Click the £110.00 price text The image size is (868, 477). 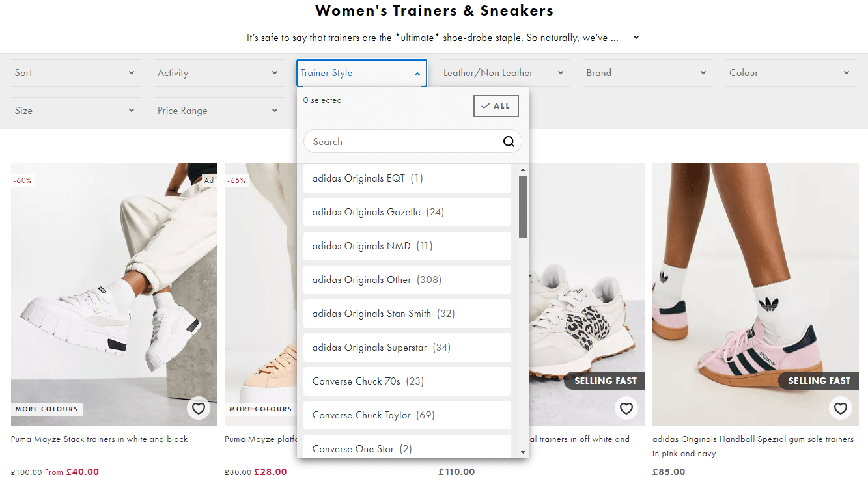(457, 472)
